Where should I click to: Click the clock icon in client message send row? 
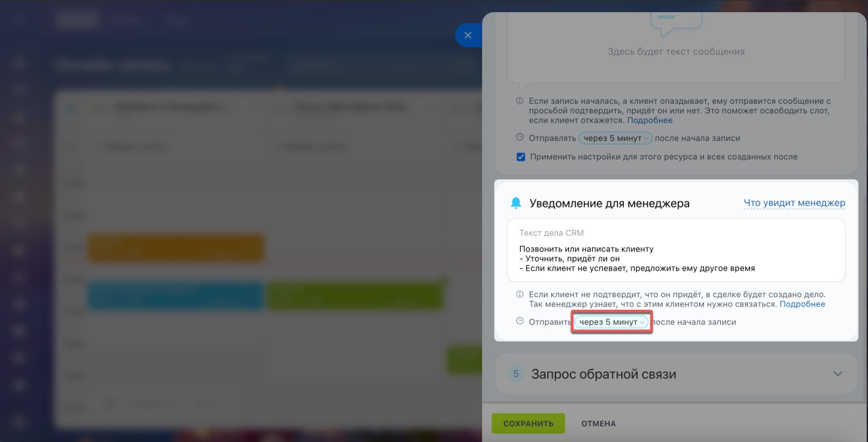tap(520, 138)
